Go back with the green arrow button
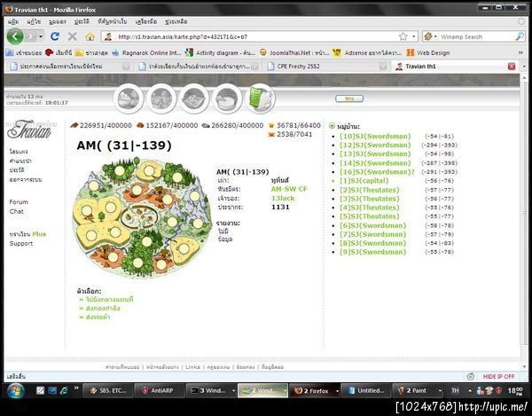This screenshot has width=532, height=416. point(15,36)
